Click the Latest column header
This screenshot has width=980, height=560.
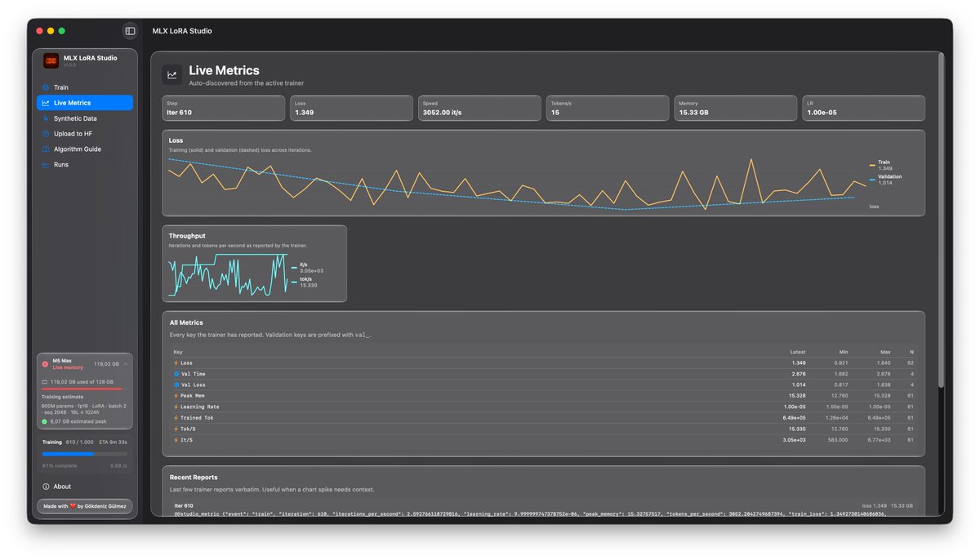point(798,352)
